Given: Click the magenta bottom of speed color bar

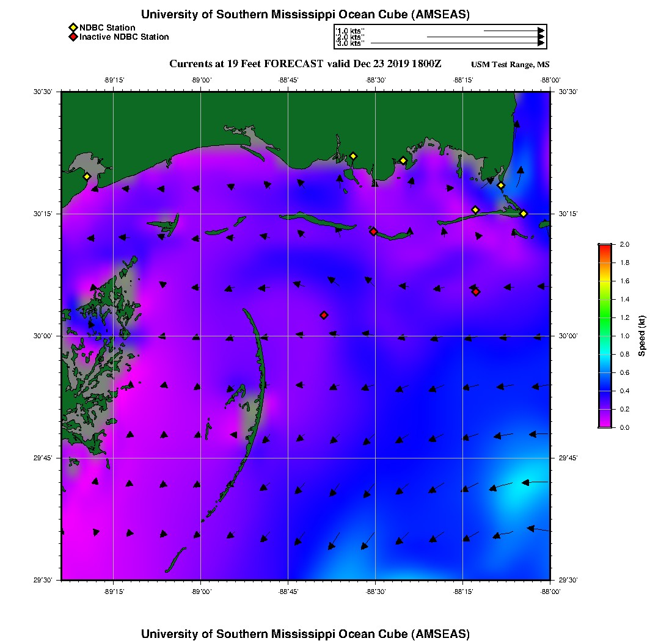Looking at the screenshot, I should [x=604, y=424].
